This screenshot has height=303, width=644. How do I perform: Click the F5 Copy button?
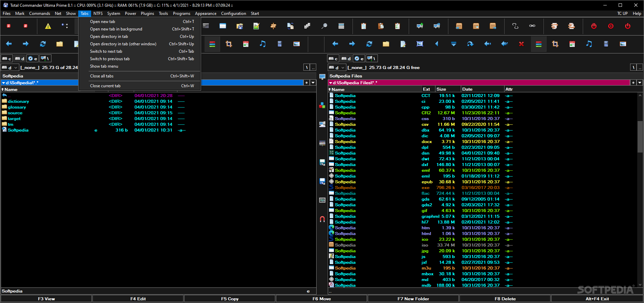point(230,299)
